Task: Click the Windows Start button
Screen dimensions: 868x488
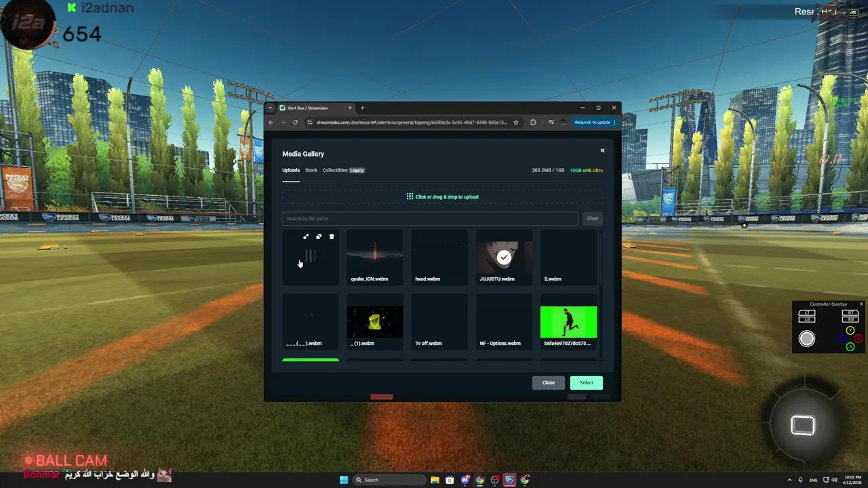Action: (x=344, y=480)
